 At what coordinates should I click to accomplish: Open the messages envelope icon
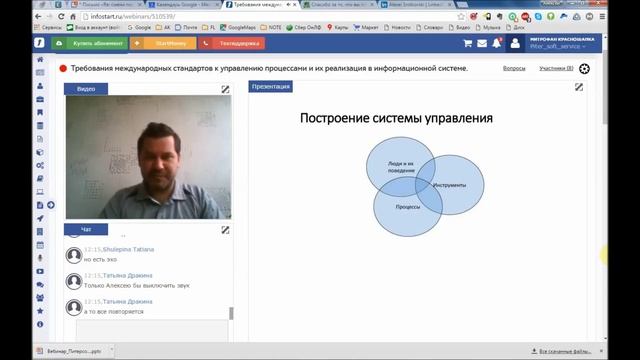click(x=482, y=43)
